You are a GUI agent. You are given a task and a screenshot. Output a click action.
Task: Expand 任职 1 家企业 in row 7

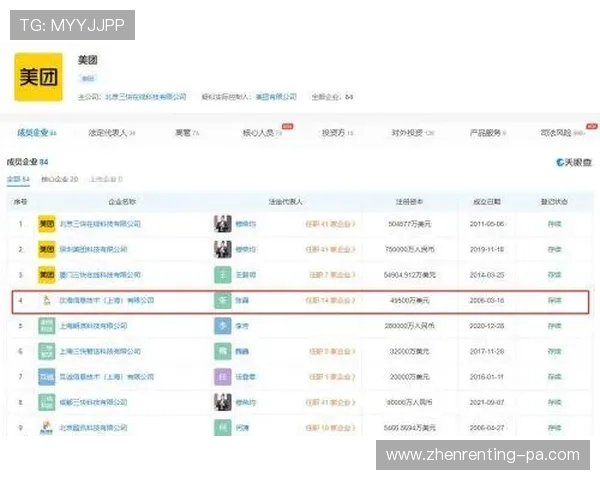pyautogui.click(x=332, y=377)
